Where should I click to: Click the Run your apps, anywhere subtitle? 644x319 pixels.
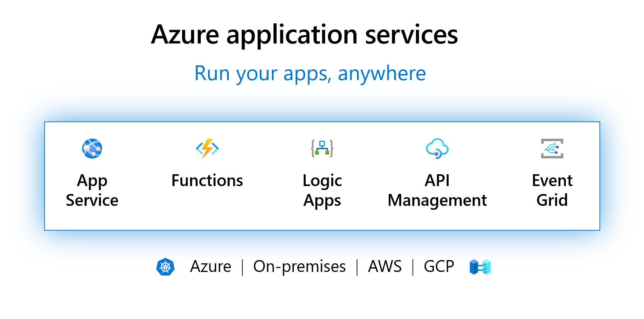[310, 73]
